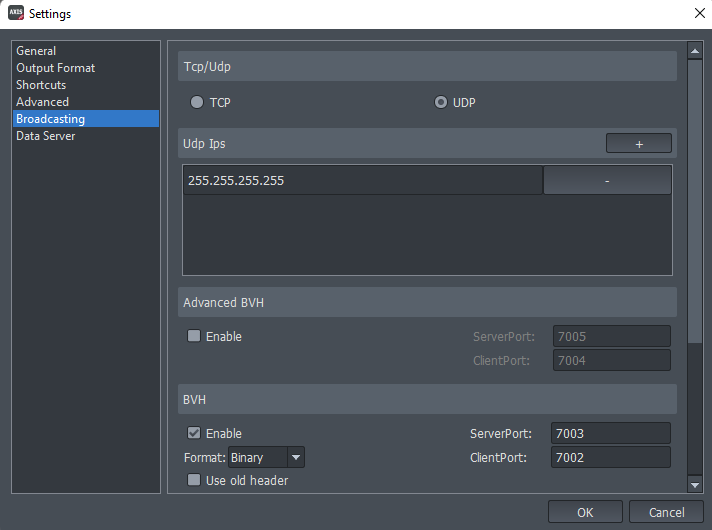
Task: Add a new UDP IP with plus button
Action: coord(639,144)
